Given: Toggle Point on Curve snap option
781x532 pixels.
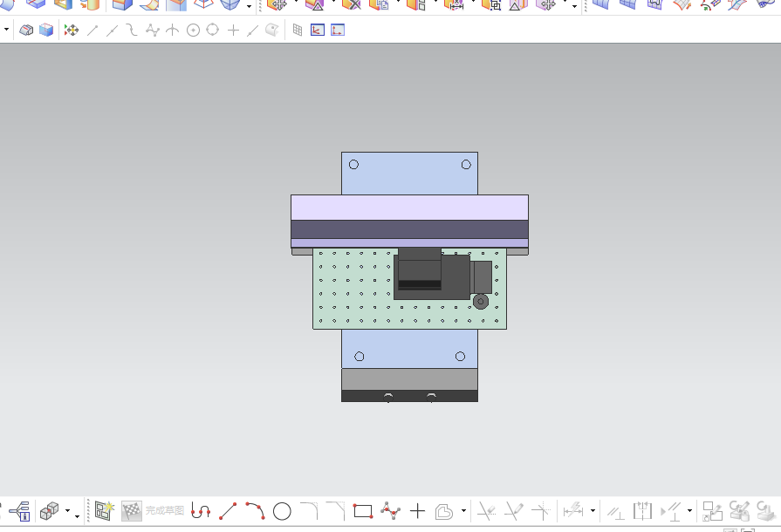Looking at the screenshot, I should pos(252,31).
